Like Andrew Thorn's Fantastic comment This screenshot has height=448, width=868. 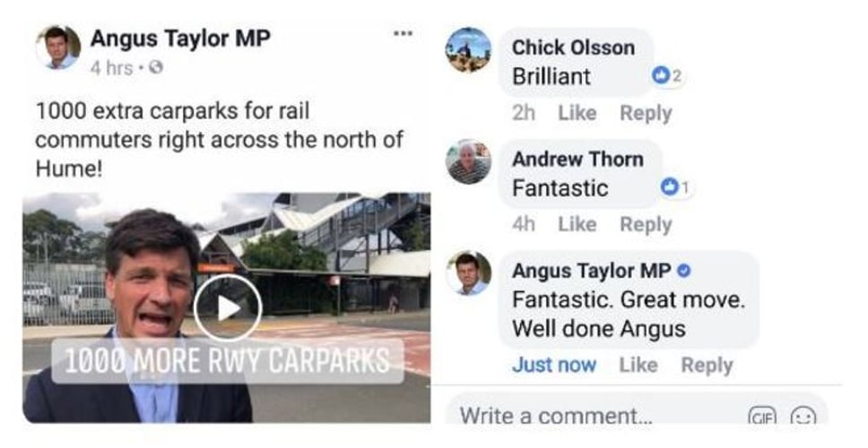tap(577, 224)
